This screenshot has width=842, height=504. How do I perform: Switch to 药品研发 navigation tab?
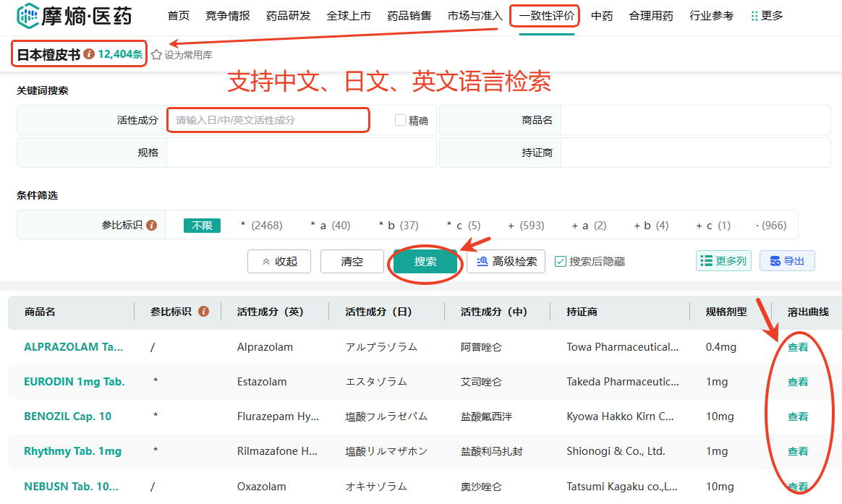click(x=288, y=15)
